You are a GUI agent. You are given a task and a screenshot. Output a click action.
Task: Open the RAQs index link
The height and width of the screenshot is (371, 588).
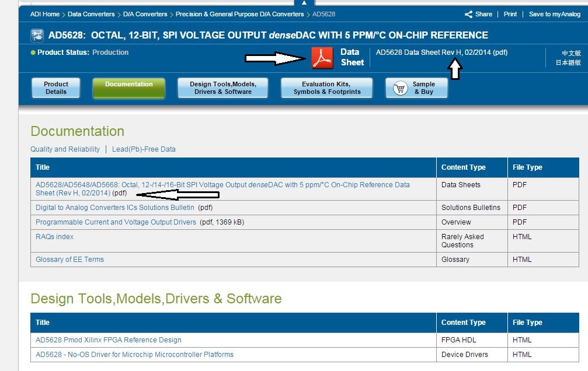(54, 237)
